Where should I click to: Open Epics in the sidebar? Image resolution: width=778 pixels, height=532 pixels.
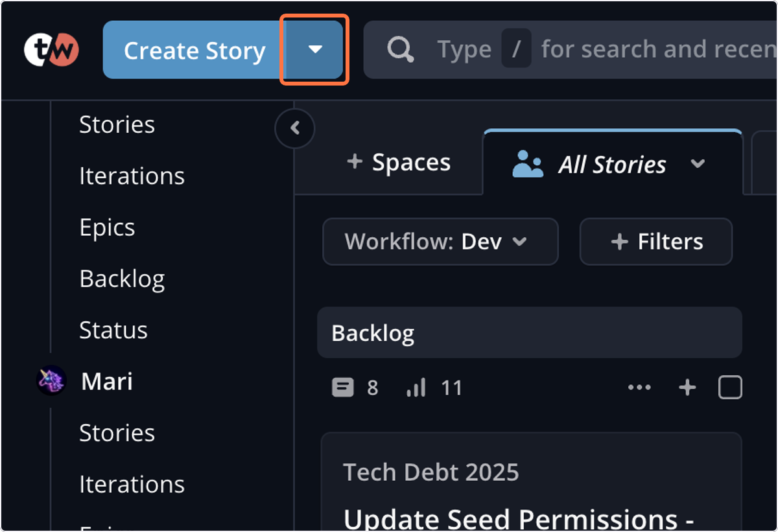click(107, 227)
